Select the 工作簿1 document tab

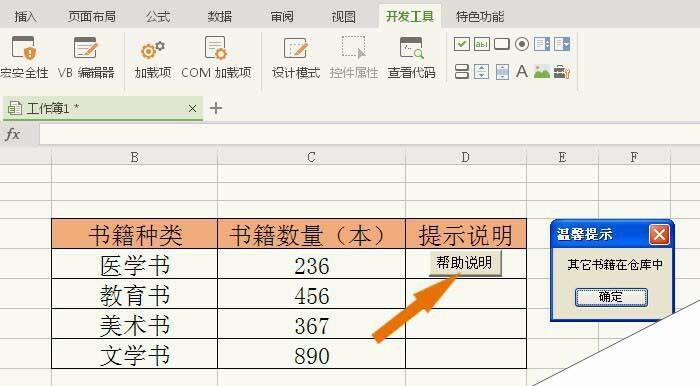(x=103, y=108)
